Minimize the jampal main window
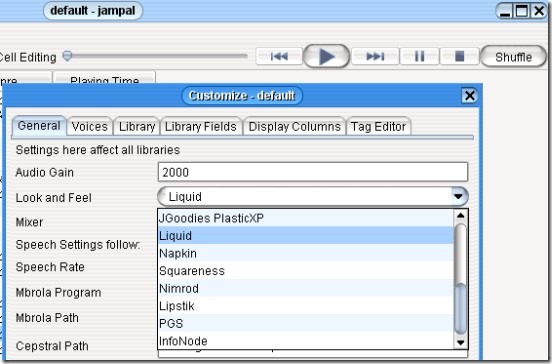Image resolution: width=552 pixels, height=364 pixels. point(505,11)
